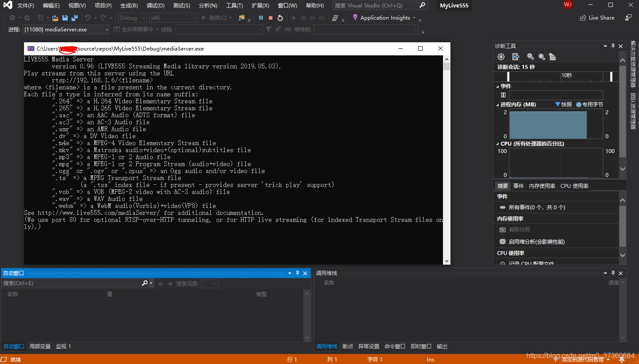The width and height of the screenshot is (639, 364).
Task: Open the x86 platform dropdown
Action: coord(173,18)
